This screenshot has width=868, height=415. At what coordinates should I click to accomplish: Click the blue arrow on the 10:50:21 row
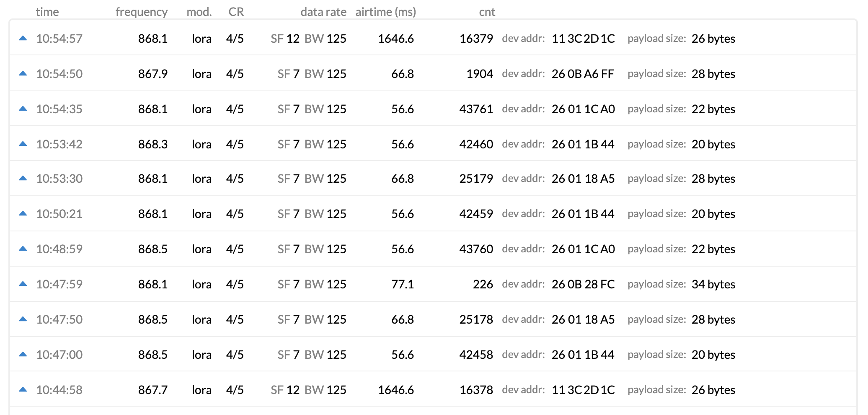click(23, 213)
